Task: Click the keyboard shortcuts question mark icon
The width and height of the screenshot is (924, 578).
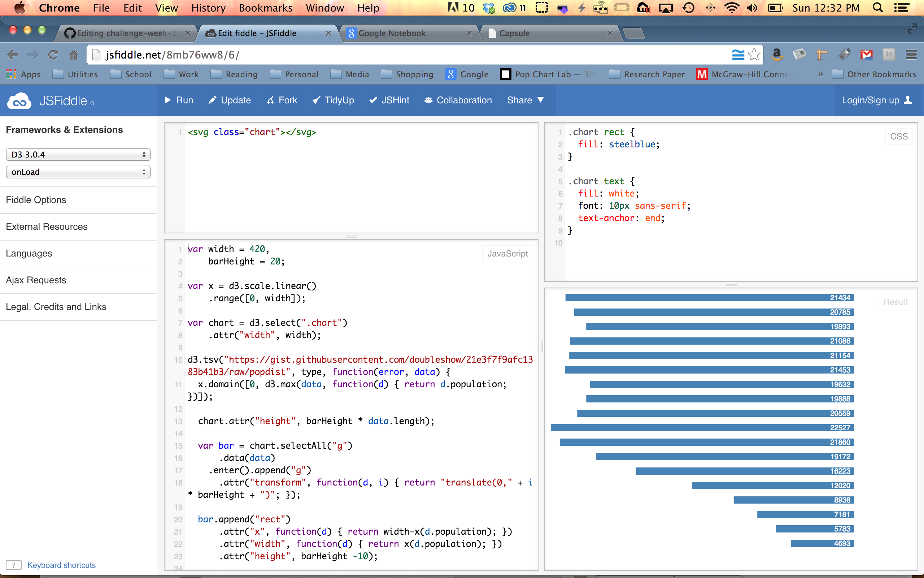Action: click(x=14, y=565)
